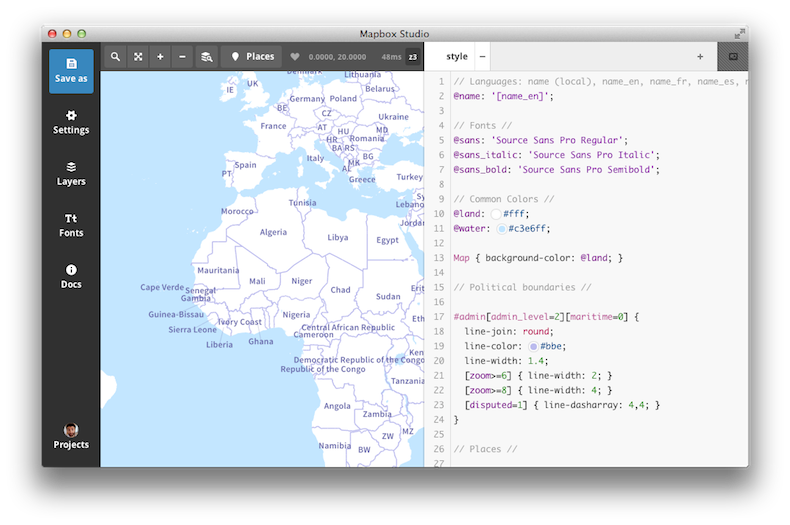Open the Places button
790x525 pixels.
pyautogui.click(x=252, y=56)
